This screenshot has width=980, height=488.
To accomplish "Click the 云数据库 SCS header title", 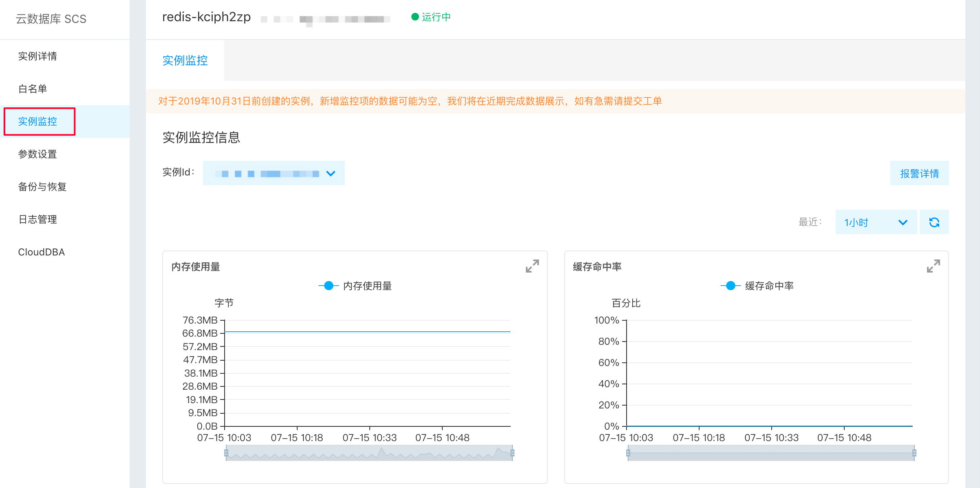I will (51, 19).
